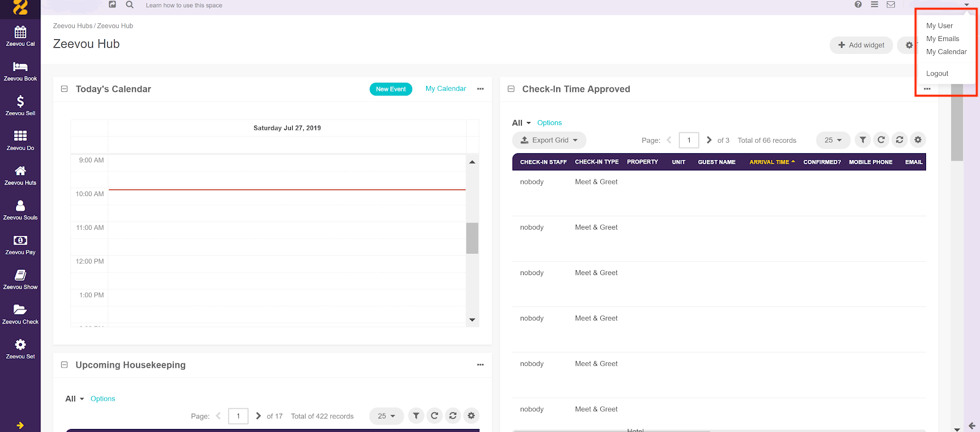Screen dimensions: 980x432
Task: Choose Logout from the user menu
Action: pos(937,74)
